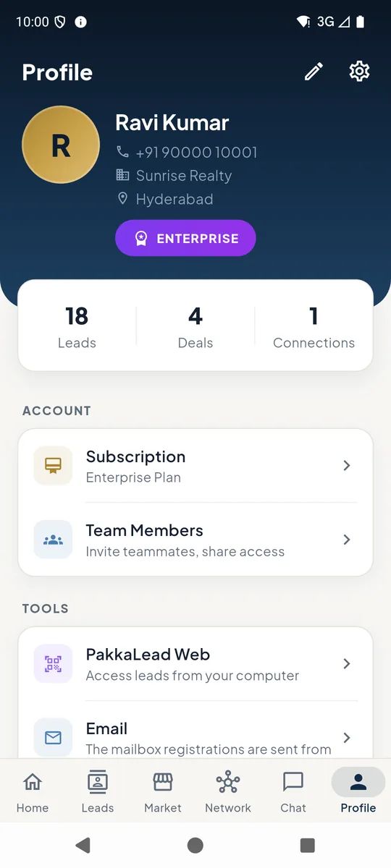Tap the gold R profile avatar
Image resolution: width=391 pixels, height=868 pixels.
pyautogui.click(x=61, y=145)
